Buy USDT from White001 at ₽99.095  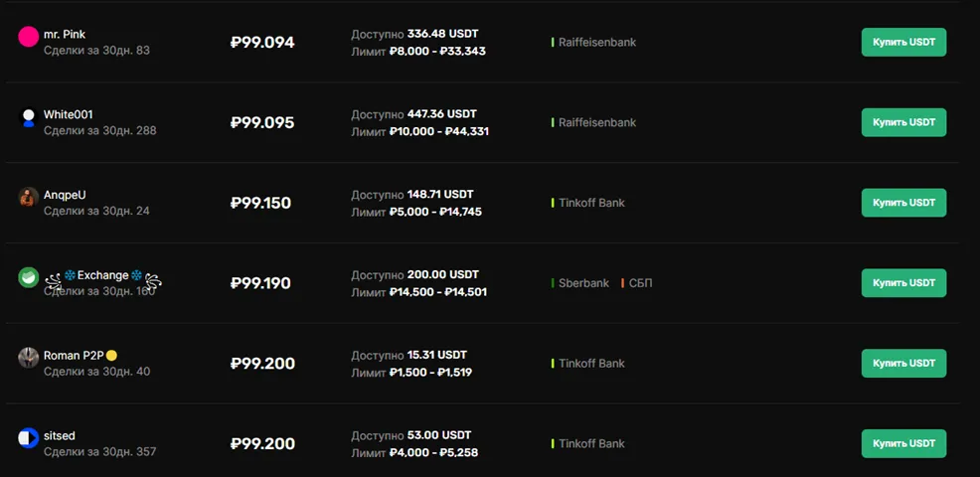tap(903, 122)
